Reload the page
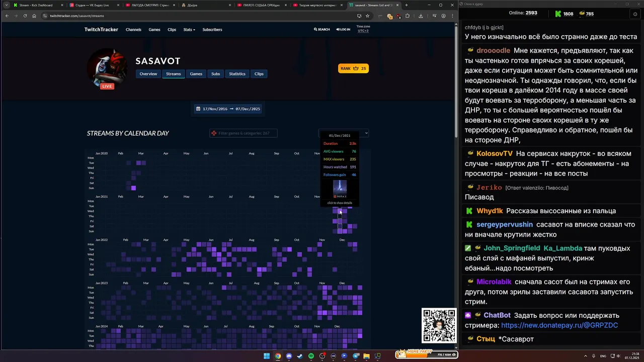644x362 pixels. pos(25,16)
